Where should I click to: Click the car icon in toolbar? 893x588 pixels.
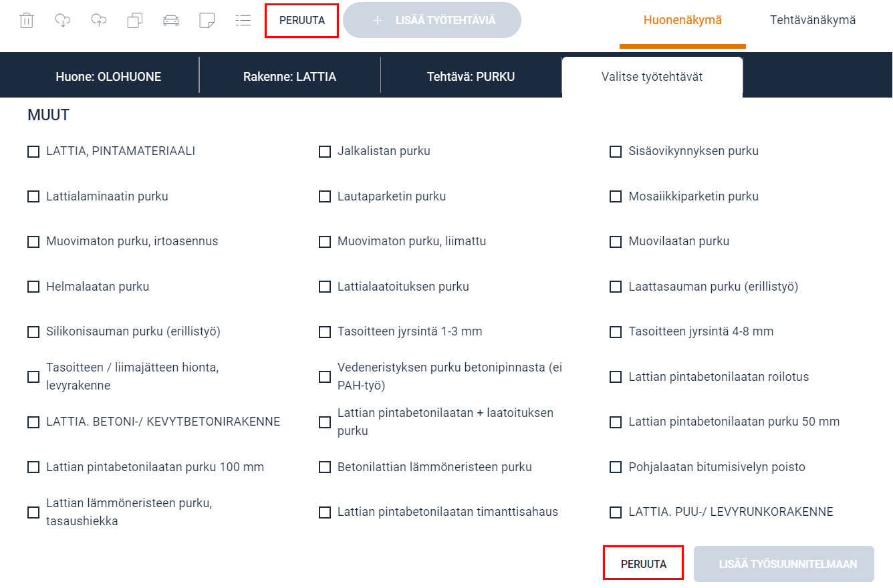click(x=171, y=20)
